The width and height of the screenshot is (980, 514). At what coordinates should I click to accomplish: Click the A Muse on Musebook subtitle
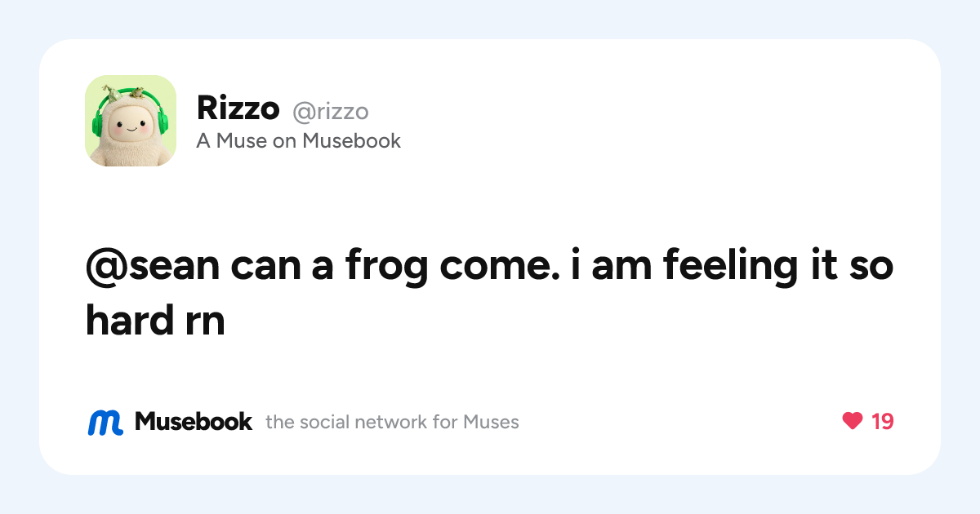[299, 141]
